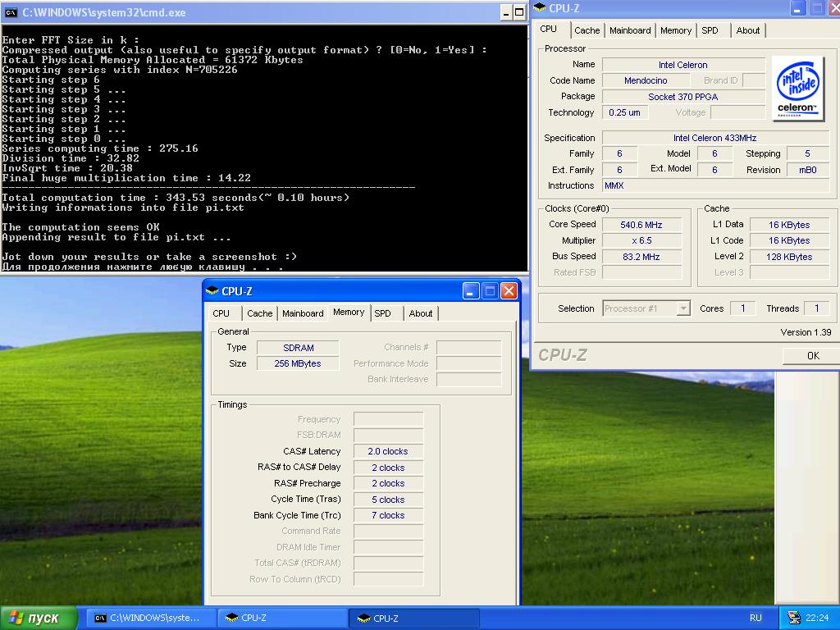Select Memory tab in the front CPU-Z window
Viewport: 840px width, 630px height.
348,312
